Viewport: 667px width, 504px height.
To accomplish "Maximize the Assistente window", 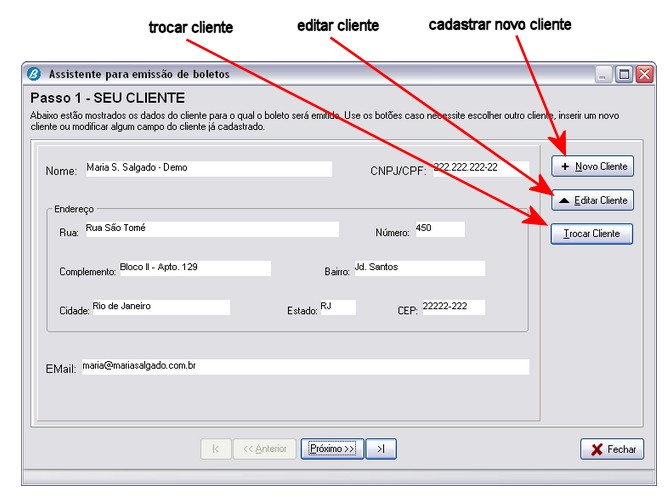I will (x=624, y=74).
